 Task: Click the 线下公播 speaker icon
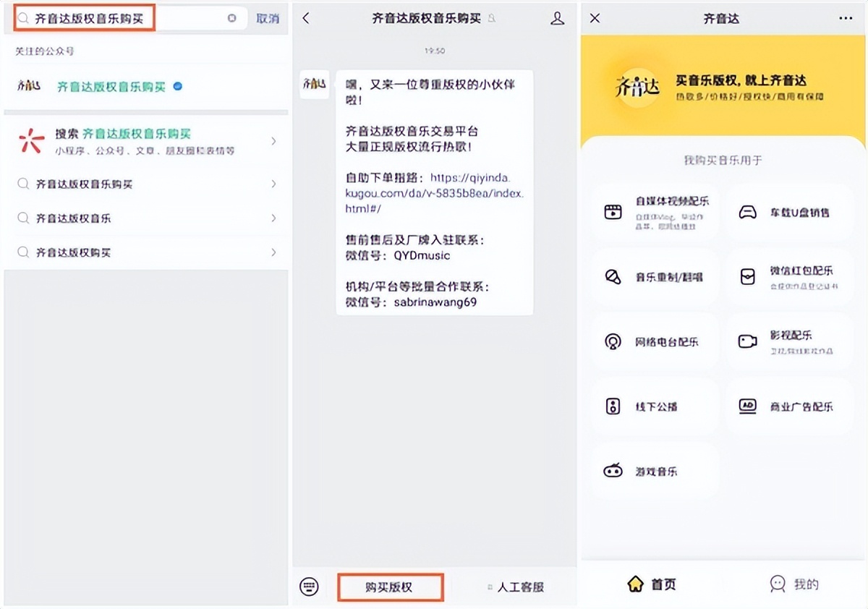(614, 406)
